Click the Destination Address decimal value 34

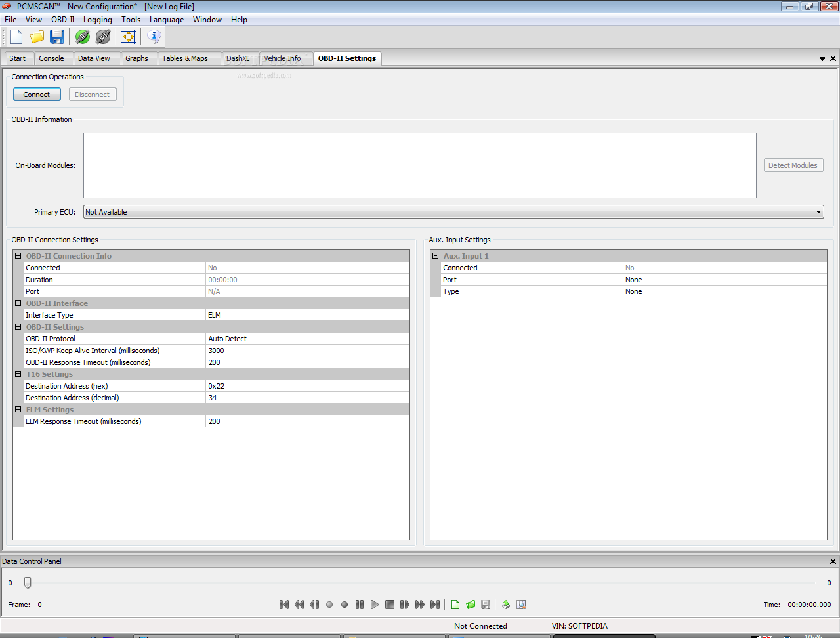(308, 398)
